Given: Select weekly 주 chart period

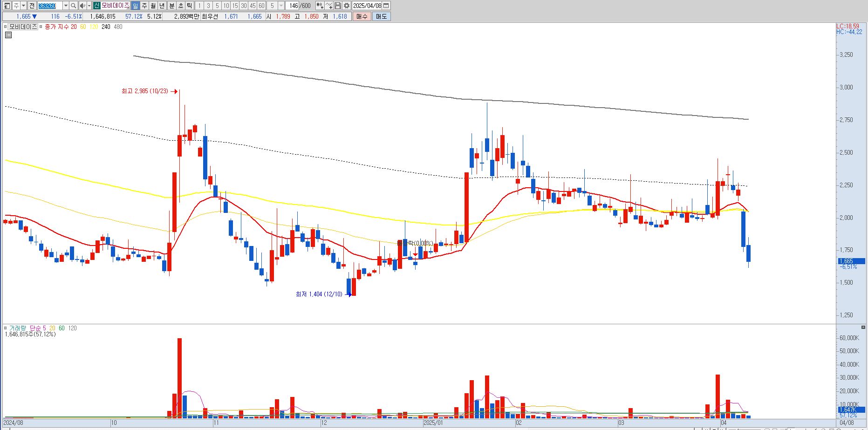Looking at the screenshot, I should click(x=144, y=6).
